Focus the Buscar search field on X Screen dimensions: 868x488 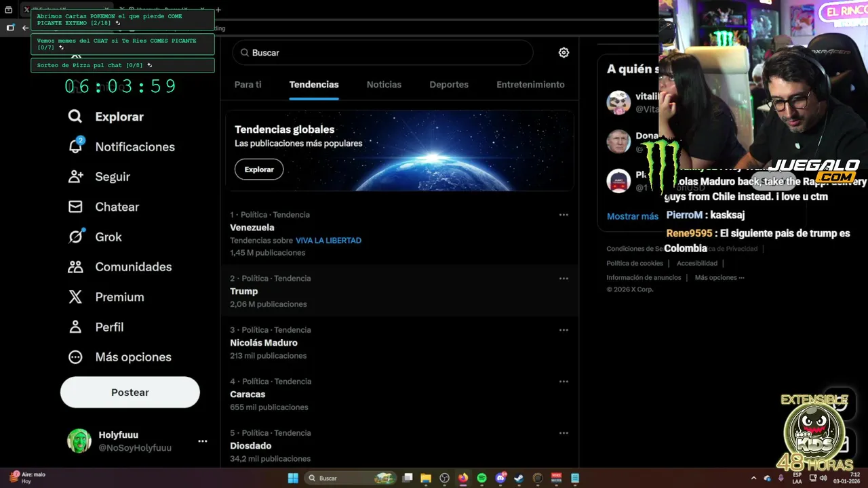pos(382,52)
